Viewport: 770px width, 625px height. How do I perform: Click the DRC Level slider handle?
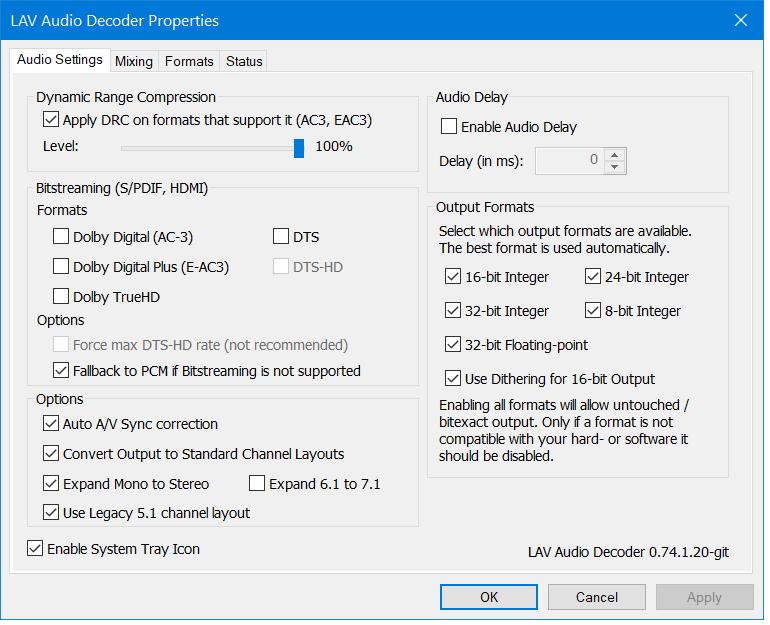[x=299, y=148]
